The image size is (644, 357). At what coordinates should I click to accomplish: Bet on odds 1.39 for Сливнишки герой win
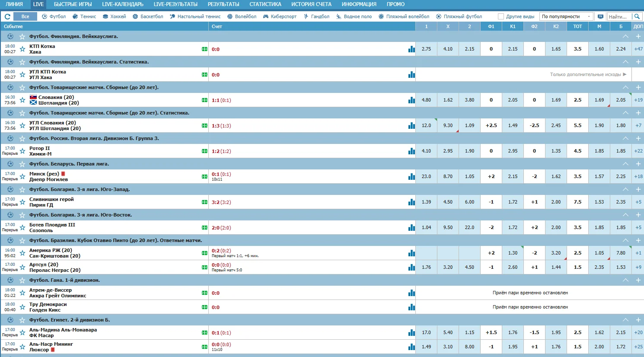426,202
